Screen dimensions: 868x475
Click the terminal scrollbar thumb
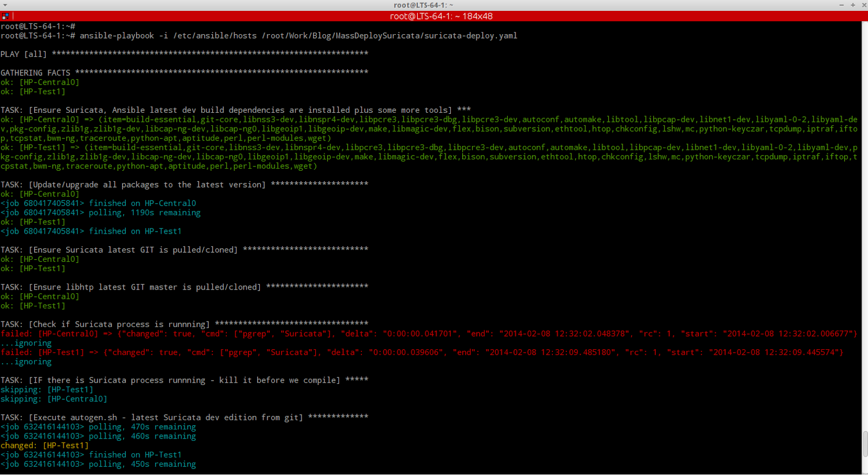pos(865,444)
